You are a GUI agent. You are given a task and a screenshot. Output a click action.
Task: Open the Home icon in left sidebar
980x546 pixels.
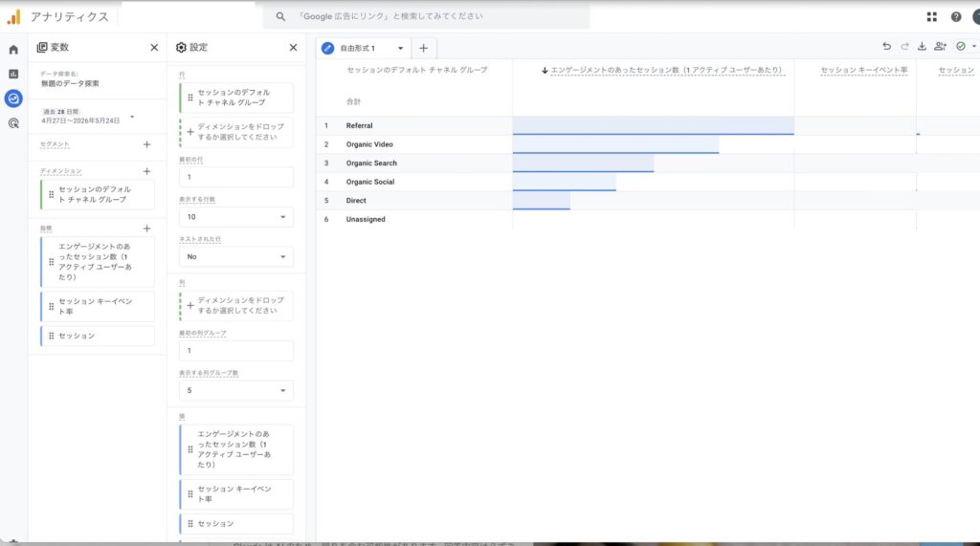[x=13, y=50]
